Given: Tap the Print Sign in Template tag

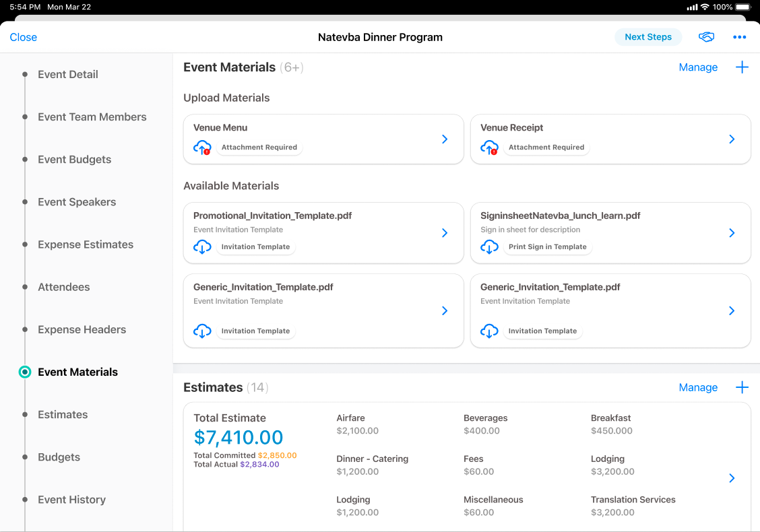Looking at the screenshot, I should click(x=547, y=247).
